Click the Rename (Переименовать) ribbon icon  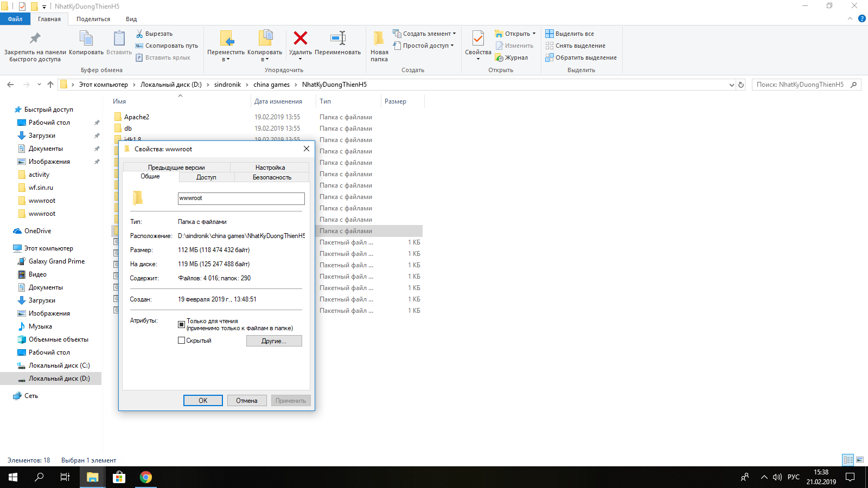click(337, 38)
